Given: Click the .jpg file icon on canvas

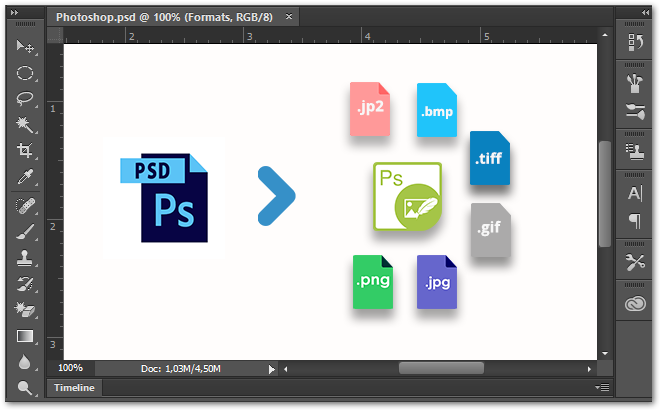Looking at the screenshot, I should [437, 282].
